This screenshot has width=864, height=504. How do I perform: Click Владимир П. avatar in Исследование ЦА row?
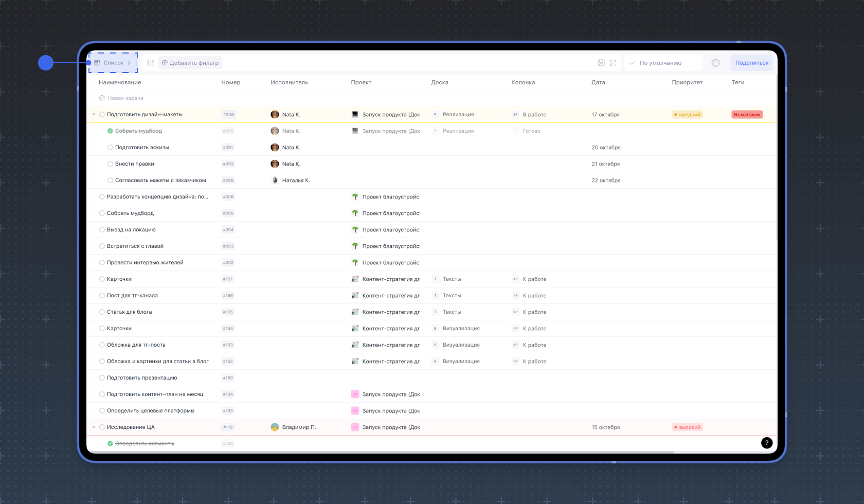pos(275,427)
